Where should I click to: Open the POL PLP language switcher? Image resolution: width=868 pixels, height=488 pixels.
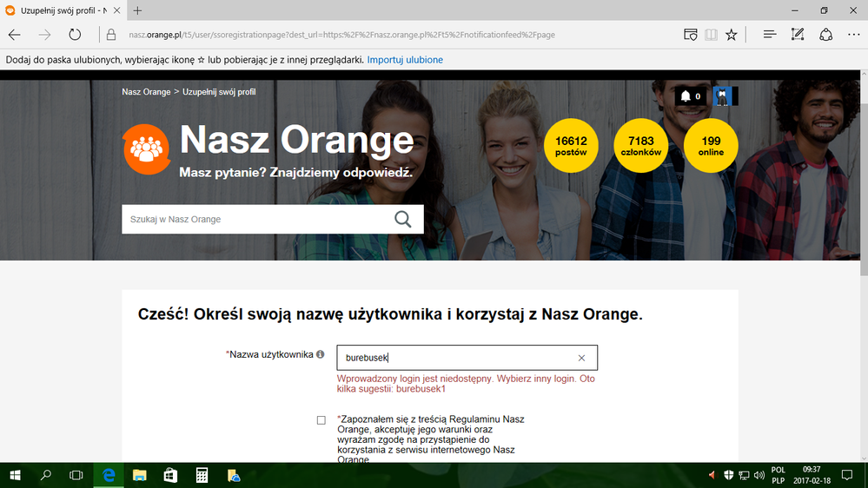pos(778,475)
